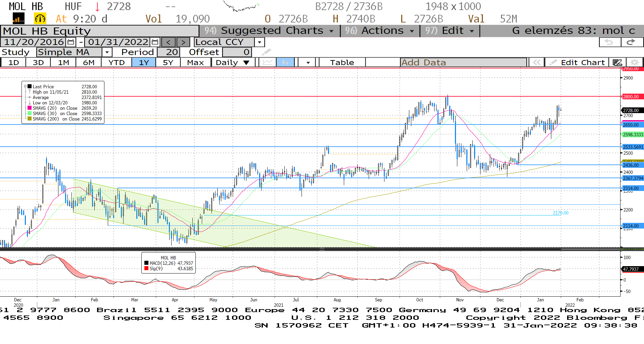Click the 2436.00 level label
The width and height of the screenshot is (644, 344).
[633, 165]
